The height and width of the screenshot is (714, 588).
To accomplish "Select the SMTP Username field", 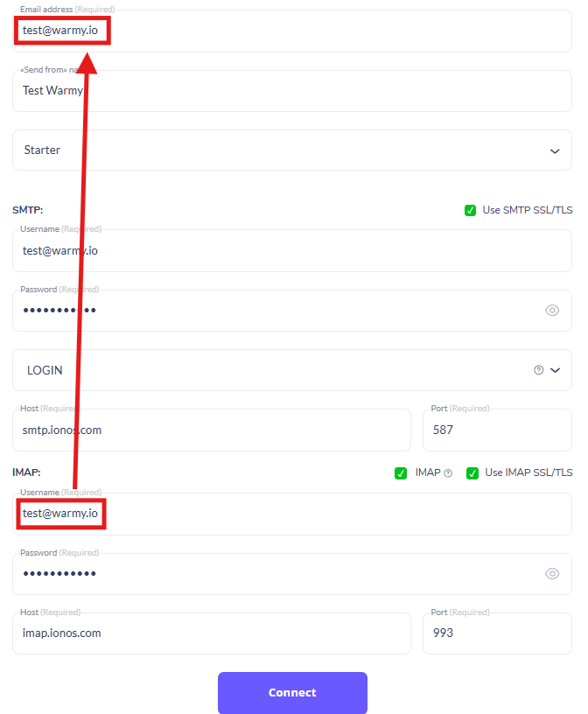I will [x=292, y=251].
